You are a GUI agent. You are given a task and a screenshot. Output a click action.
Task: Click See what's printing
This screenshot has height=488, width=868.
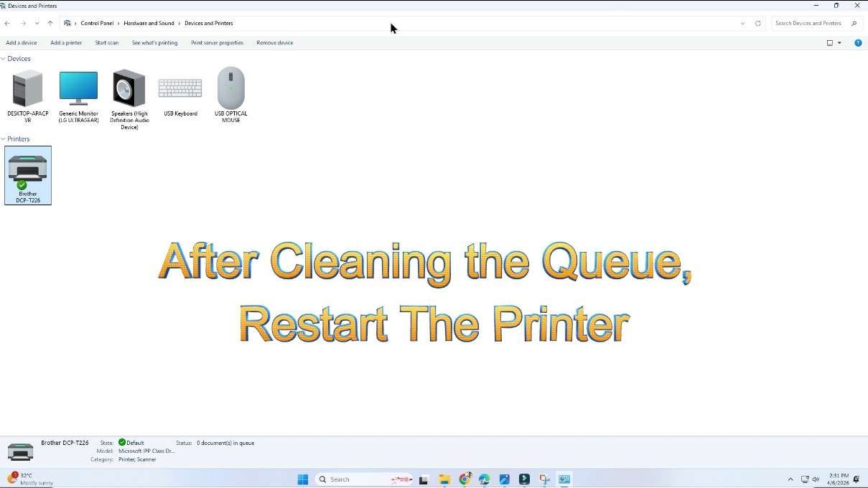[x=154, y=43]
